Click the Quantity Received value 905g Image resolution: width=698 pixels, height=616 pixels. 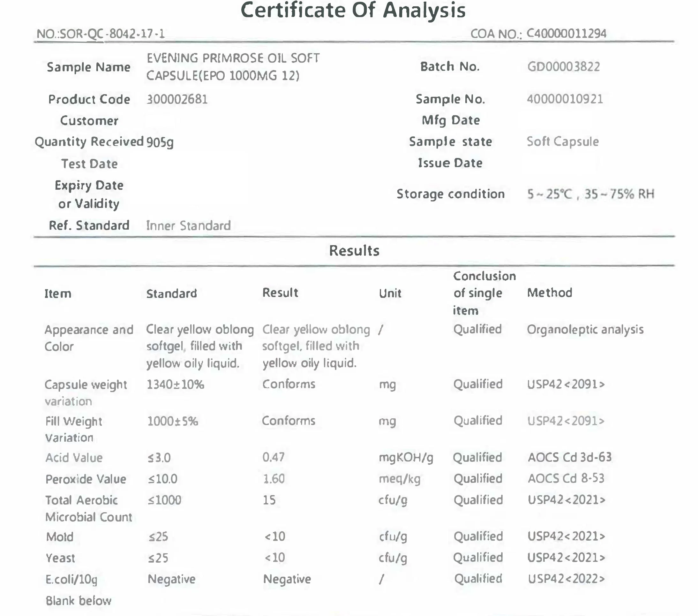pos(160,142)
